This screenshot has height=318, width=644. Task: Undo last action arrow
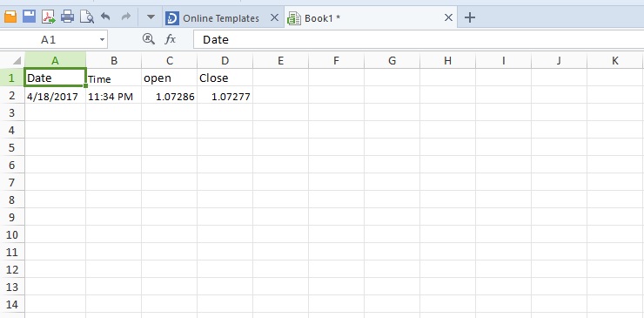coord(105,17)
